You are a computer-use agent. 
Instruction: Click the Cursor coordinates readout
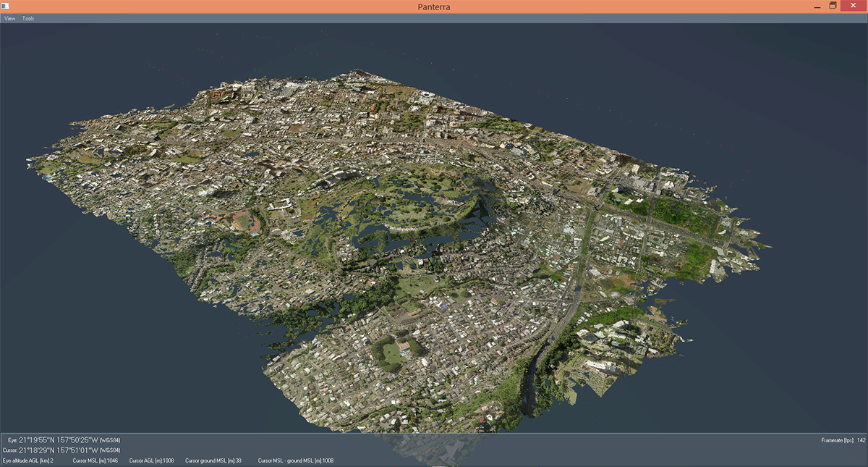tap(62, 450)
